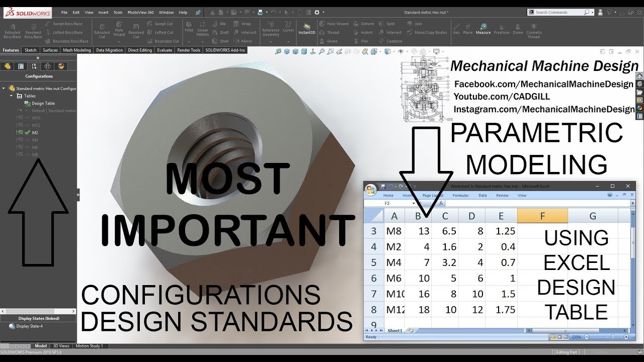
Task: Switch to the Surfaces tab
Action: pos(50,50)
